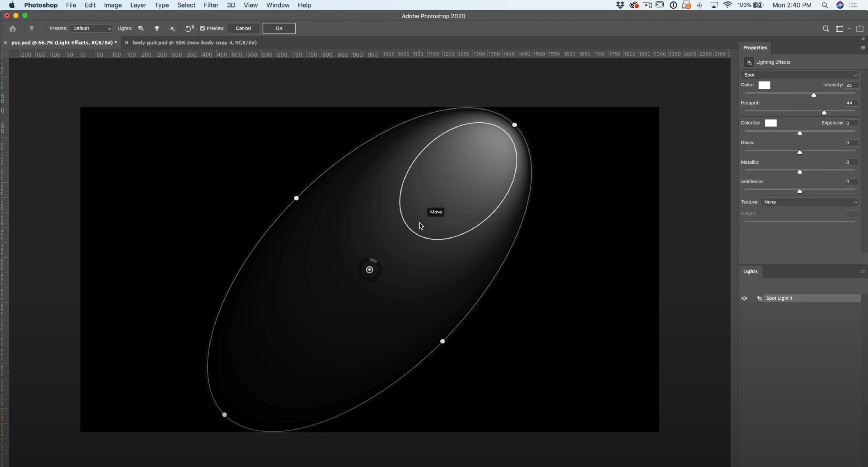
Task: Open the workspace switcher icon
Action: click(x=839, y=29)
